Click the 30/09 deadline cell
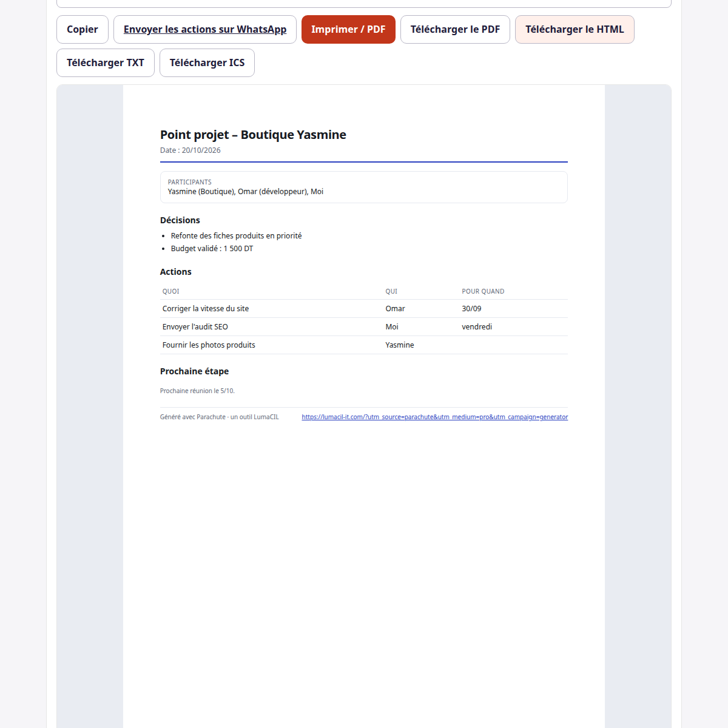This screenshot has height=728, width=728. tap(471, 309)
